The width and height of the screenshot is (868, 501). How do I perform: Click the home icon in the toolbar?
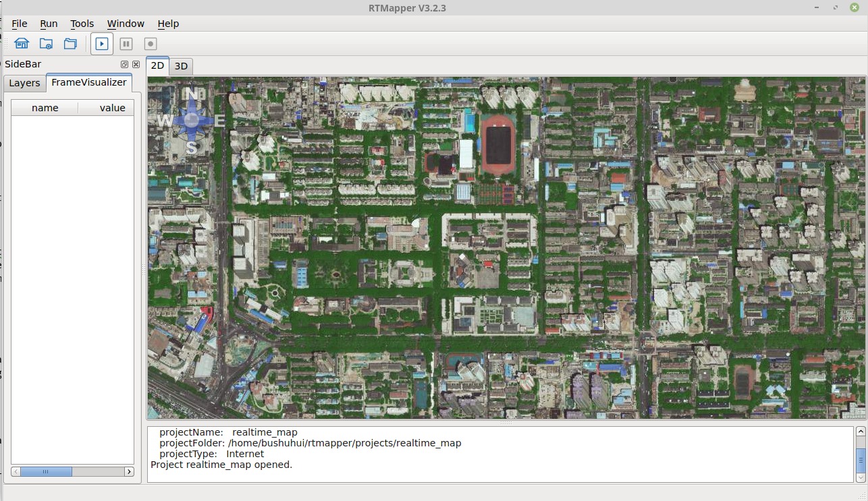tap(22, 44)
